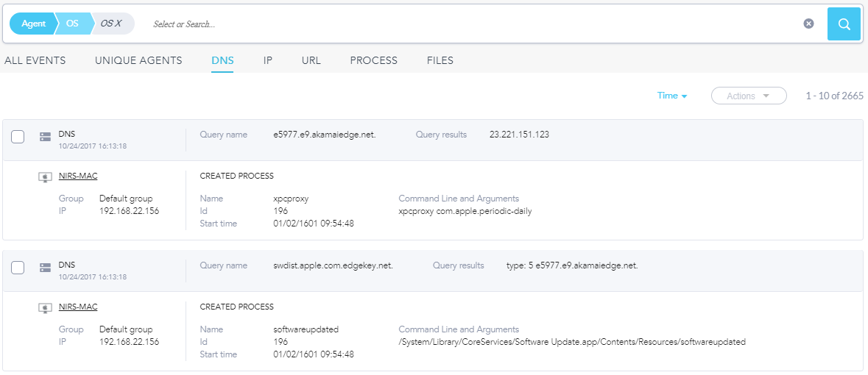
Task: Open the Time sort dropdown
Action: pos(671,96)
